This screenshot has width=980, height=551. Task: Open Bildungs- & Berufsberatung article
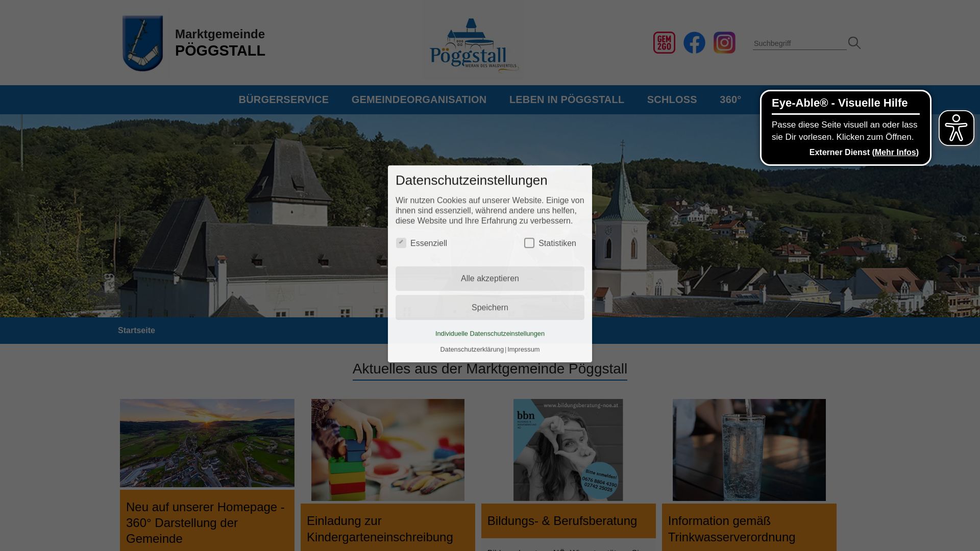pos(562,521)
